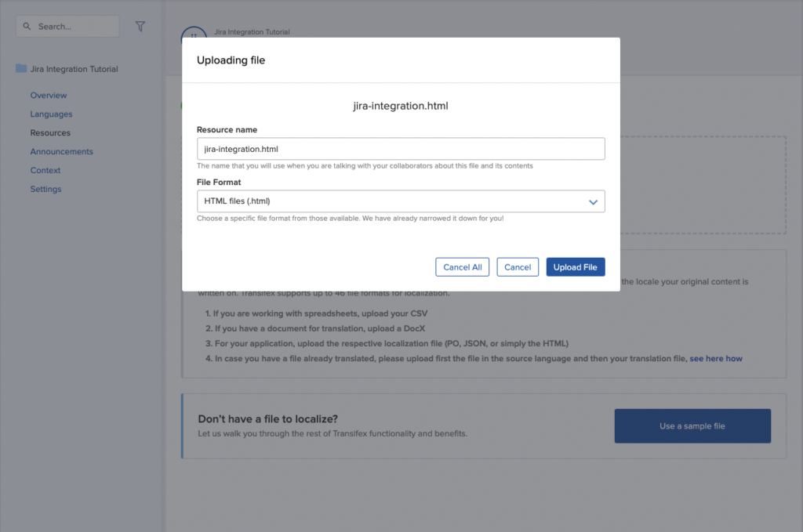The width and height of the screenshot is (803, 532).
Task: Open the Announcements section
Action: 61,151
